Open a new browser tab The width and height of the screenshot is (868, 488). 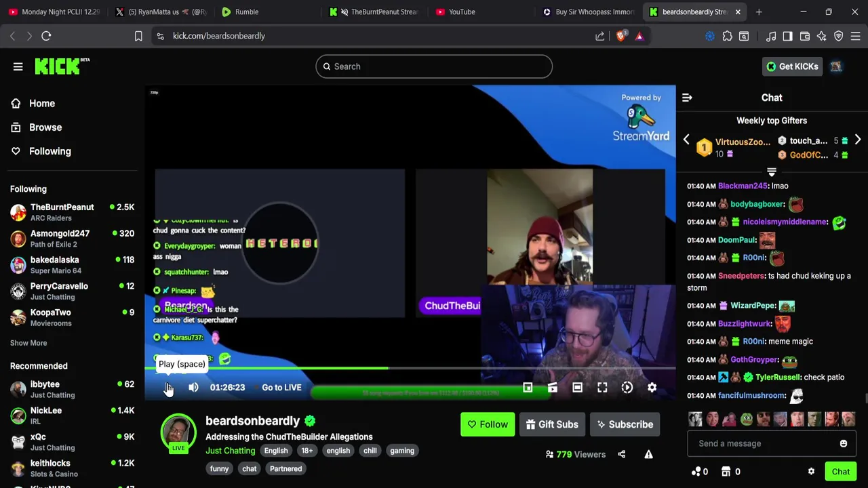coord(759,12)
